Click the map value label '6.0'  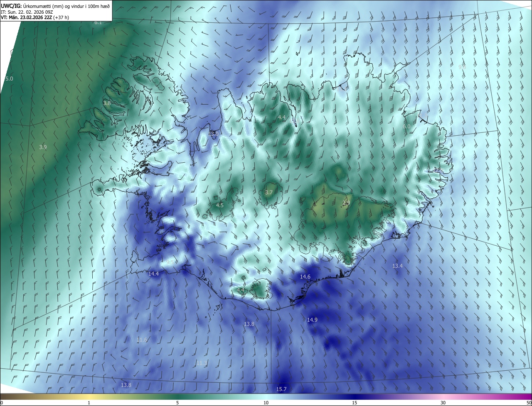click(406, 126)
